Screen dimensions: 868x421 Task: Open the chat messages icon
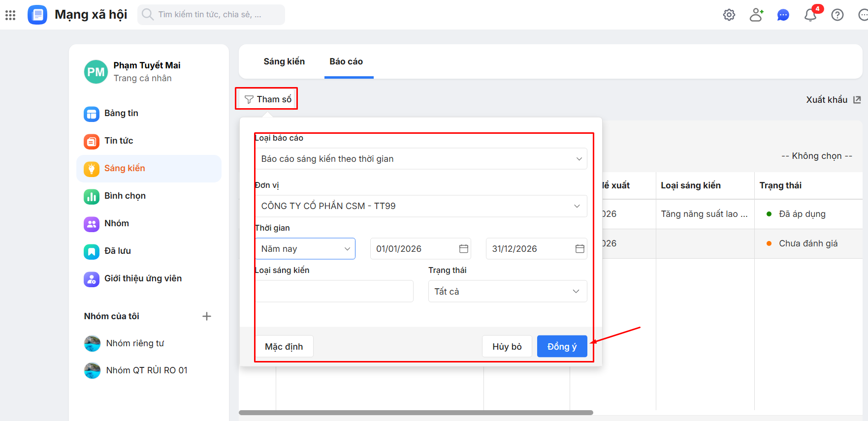(783, 15)
